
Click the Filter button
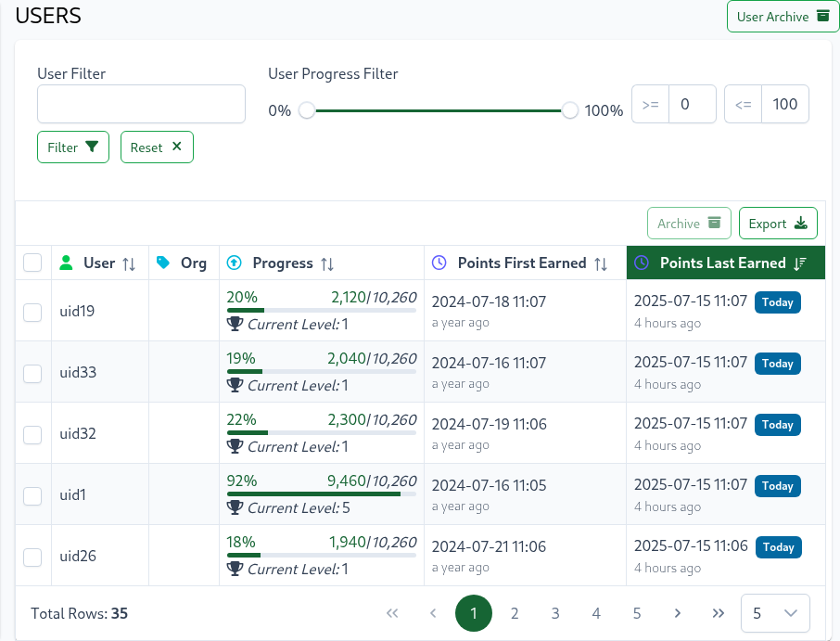tap(73, 147)
